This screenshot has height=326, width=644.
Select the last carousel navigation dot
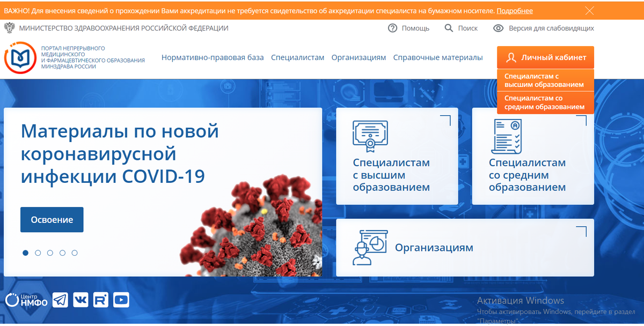pos(75,253)
